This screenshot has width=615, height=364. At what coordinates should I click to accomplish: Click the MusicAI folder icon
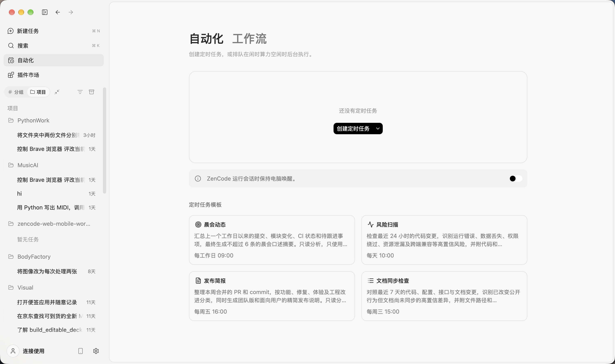click(11, 165)
